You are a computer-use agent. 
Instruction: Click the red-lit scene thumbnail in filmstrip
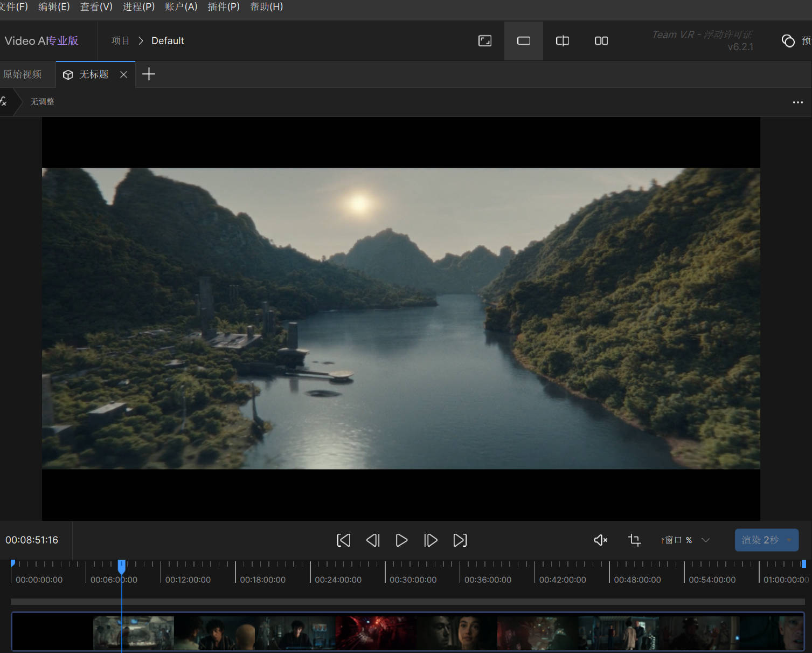click(376, 633)
